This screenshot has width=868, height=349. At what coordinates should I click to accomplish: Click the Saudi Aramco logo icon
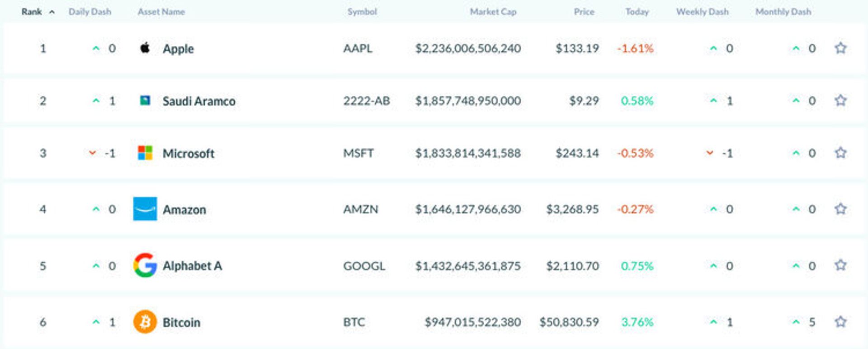click(146, 100)
